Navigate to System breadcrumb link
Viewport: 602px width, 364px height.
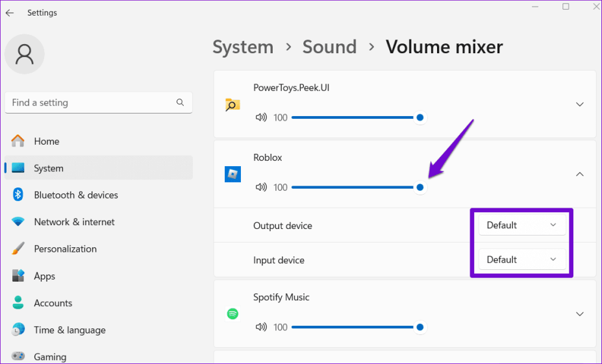pos(243,47)
